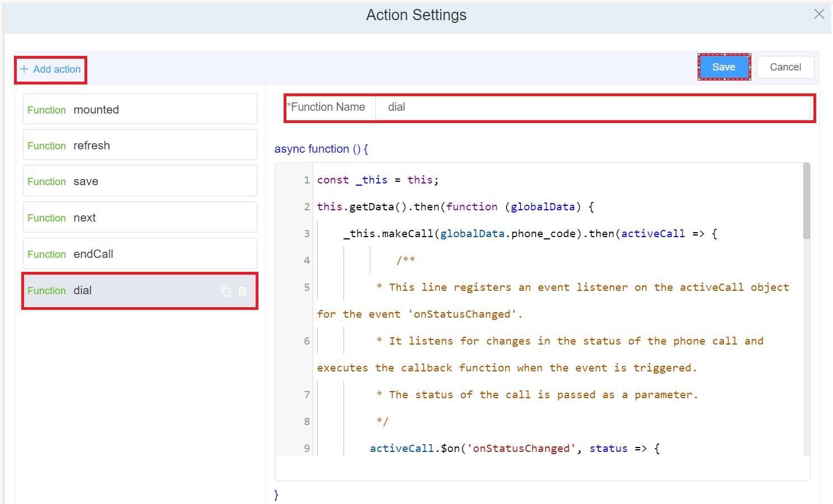Click the this.getData() code line
This screenshot has width=833, height=504.
(x=455, y=207)
